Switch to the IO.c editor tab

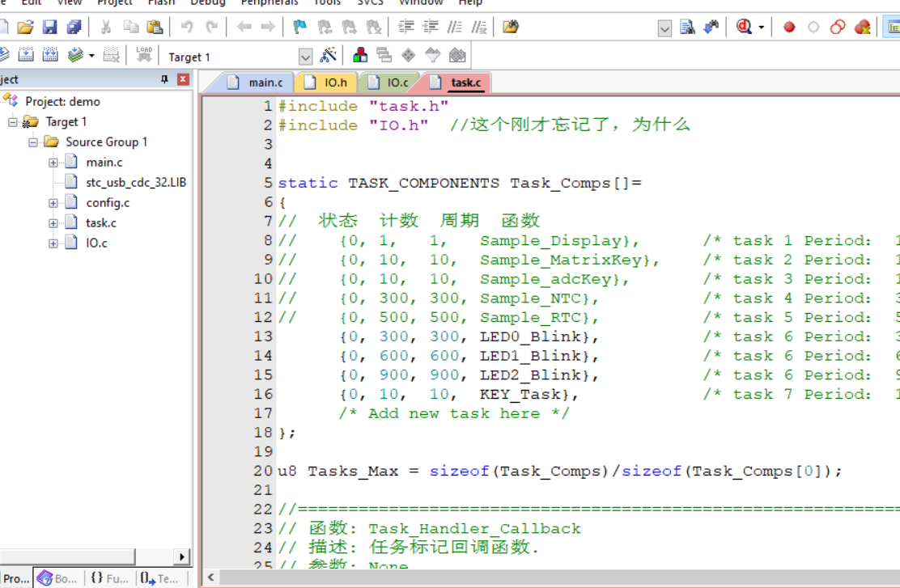click(389, 82)
